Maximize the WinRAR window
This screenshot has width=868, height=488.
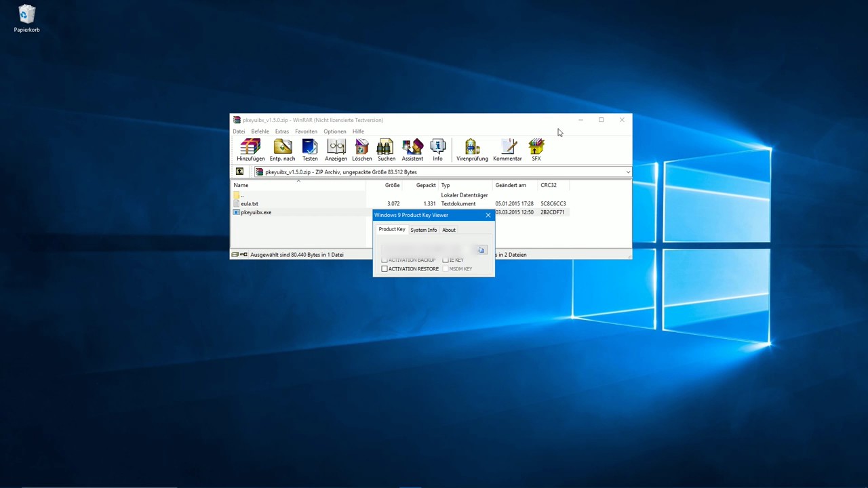601,120
